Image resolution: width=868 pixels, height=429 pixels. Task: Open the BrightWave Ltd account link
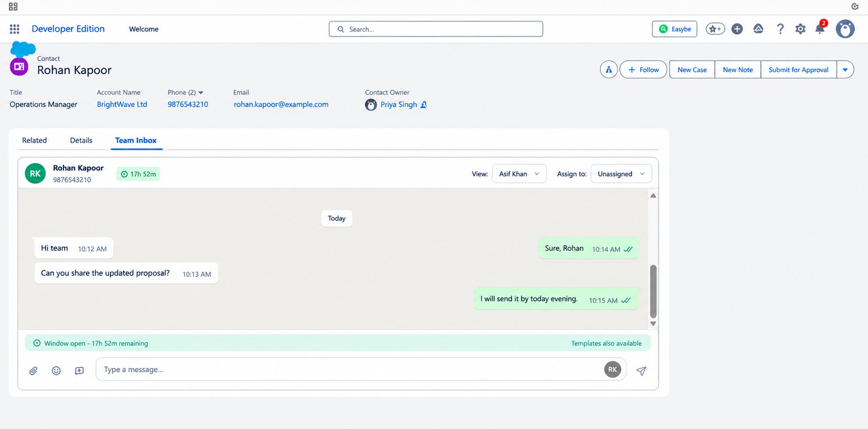[x=122, y=105]
